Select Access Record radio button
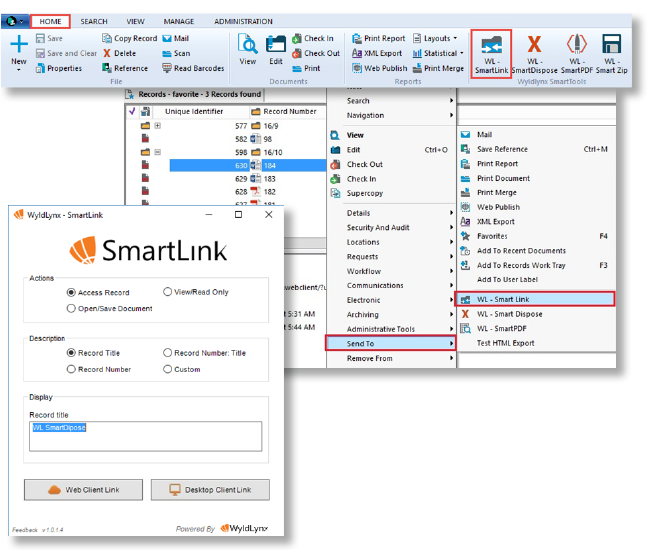 (71, 293)
